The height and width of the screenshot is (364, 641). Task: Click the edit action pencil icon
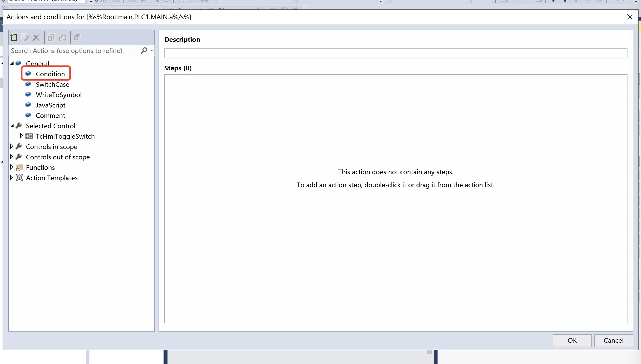25,38
